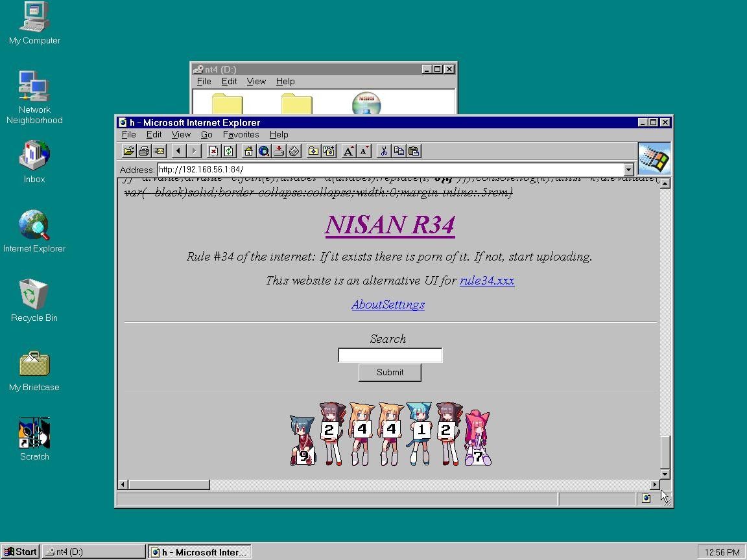Click the blue-haired counter figure holding 1
The image size is (747, 560).
[x=419, y=434]
